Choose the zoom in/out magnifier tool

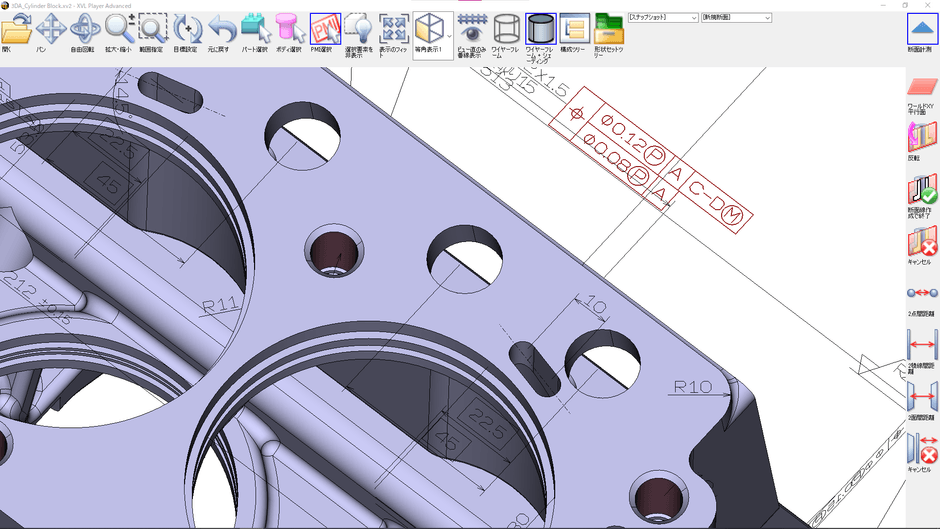point(119,31)
